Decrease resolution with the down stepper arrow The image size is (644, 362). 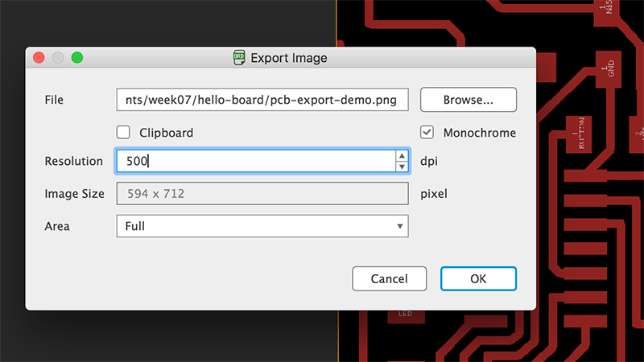(x=402, y=167)
